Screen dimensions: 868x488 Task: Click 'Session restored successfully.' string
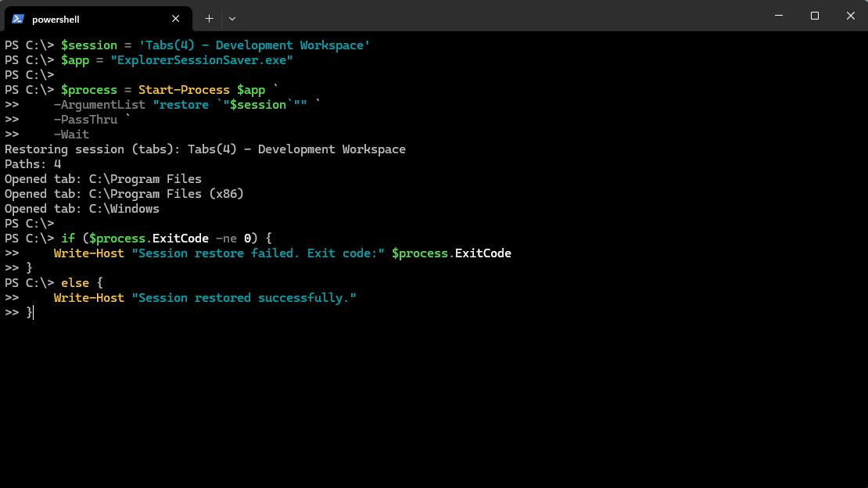(x=244, y=298)
